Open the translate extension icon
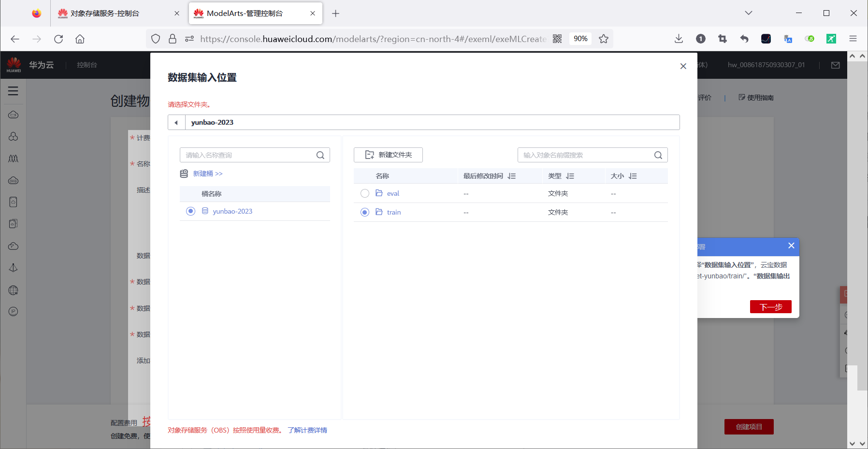Viewport: 868px width, 449px height. pyautogui.click(x=788, y=39)
